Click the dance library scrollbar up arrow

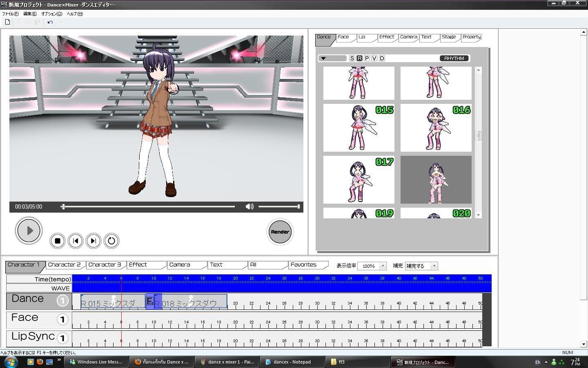(x=478, y=70)
